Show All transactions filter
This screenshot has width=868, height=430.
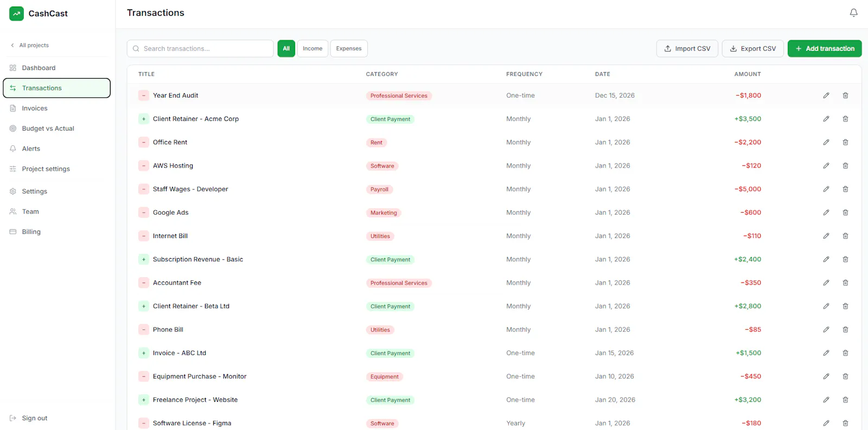[x=286, y=48]
